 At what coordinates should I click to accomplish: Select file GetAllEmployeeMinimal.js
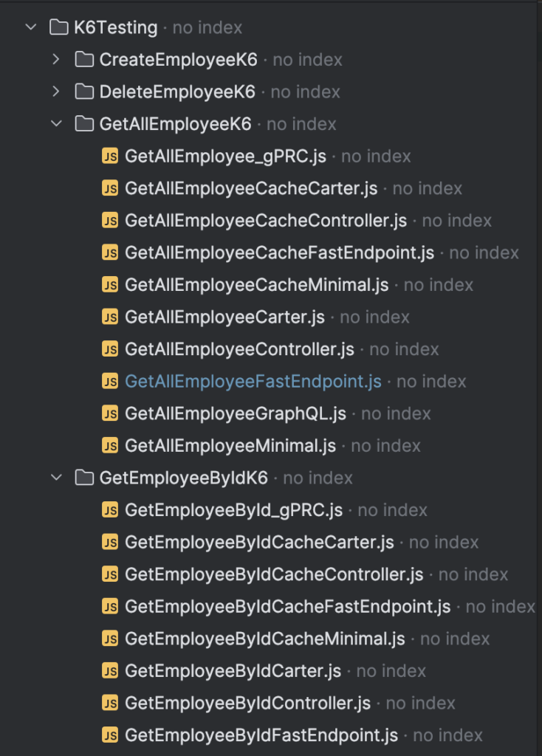coord(230,446)
